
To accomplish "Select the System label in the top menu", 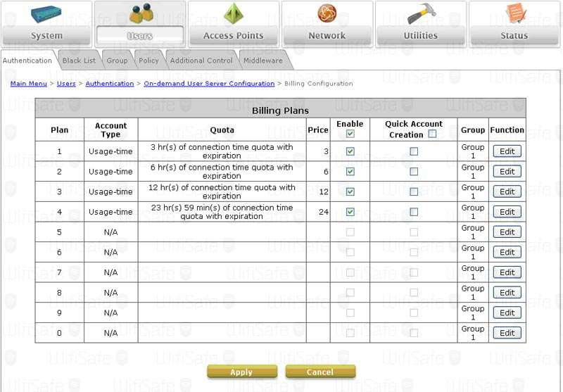I will [x=46, y=35].
